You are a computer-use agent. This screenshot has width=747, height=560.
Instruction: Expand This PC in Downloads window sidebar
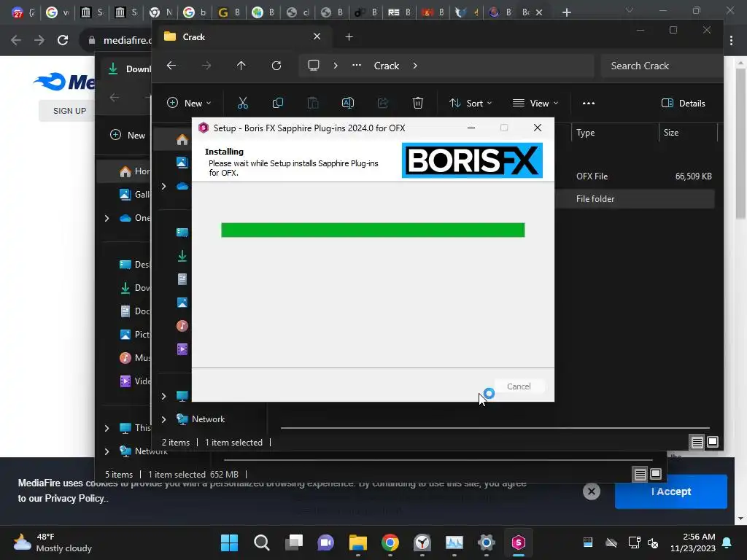(x=107, y=428)
